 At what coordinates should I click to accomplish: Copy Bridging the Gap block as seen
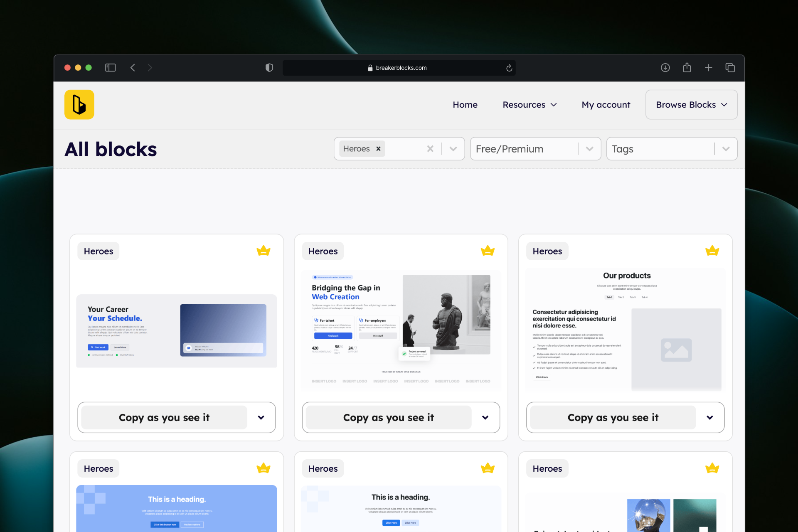tap(388, 417)
